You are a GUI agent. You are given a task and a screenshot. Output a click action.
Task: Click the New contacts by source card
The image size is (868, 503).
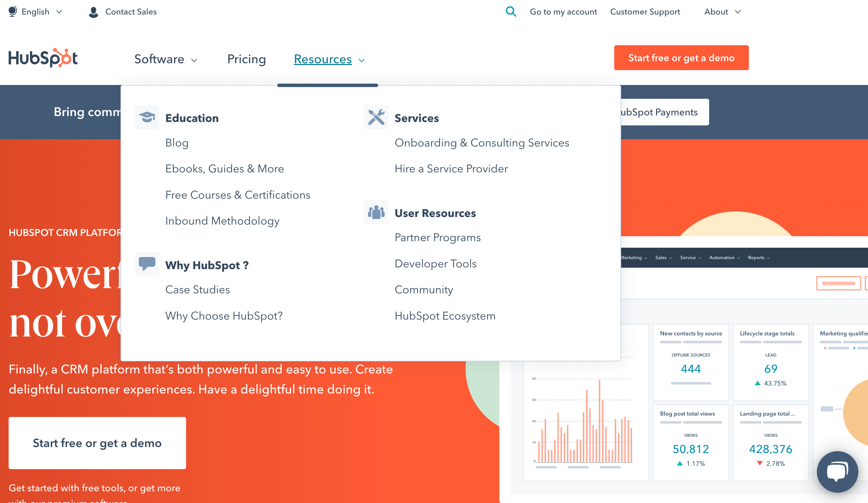[691, 362]
